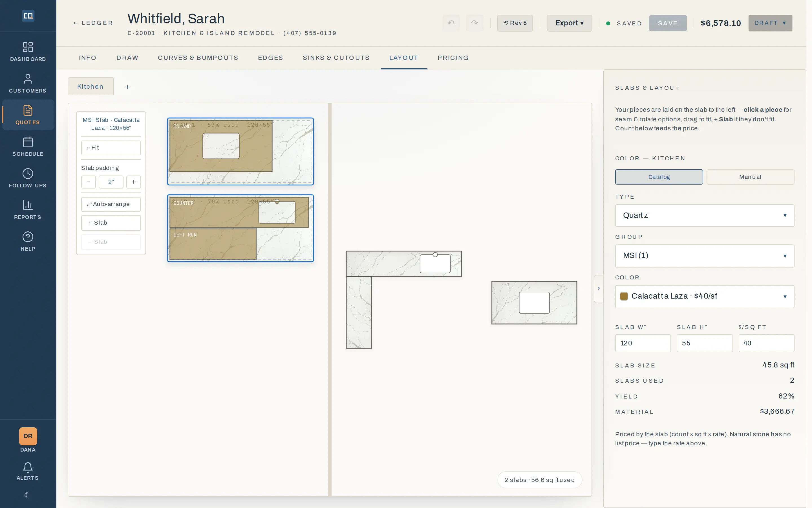Click the green saved status dot
The width and height of the screenshot is (812, 508).
608,23
